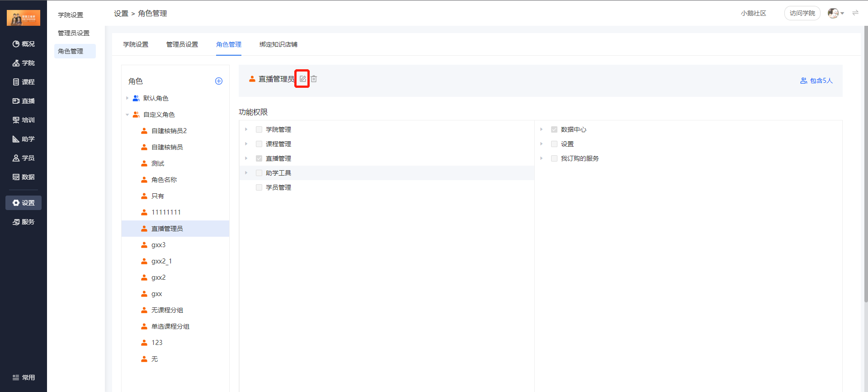Click the switch arrows icon at top right
868x392 pixels.
855,13
